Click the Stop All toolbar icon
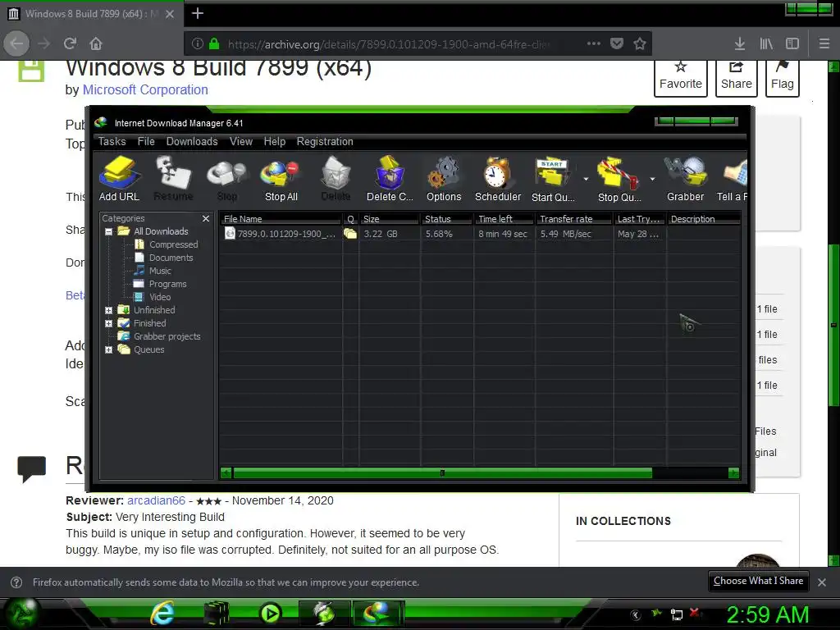 point(281,178)
